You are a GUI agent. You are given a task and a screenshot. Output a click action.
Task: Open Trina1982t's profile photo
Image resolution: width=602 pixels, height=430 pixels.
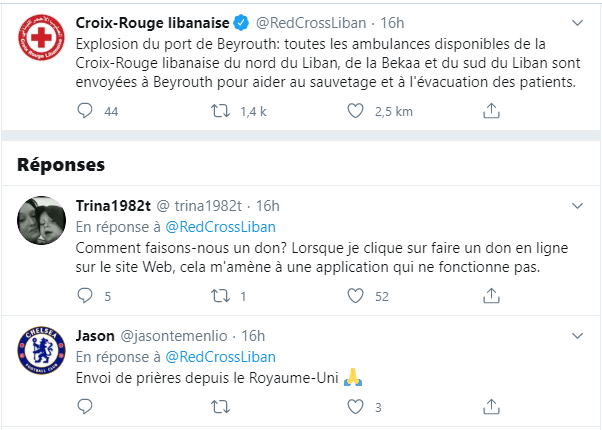coord(42,221)
